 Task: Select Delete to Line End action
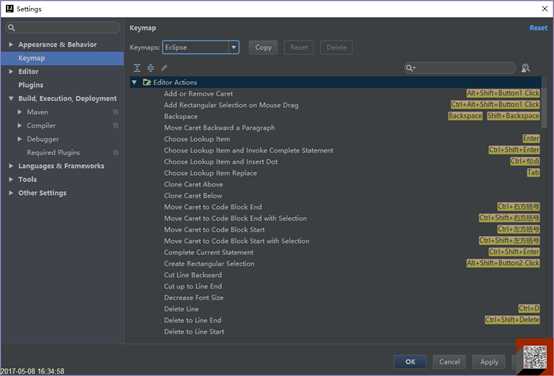coord(192,320)
